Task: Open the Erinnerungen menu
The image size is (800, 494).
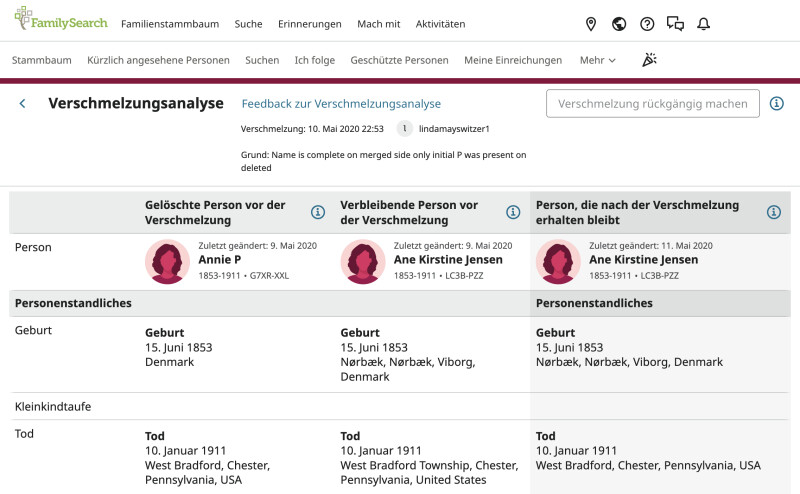Action: 310,24
